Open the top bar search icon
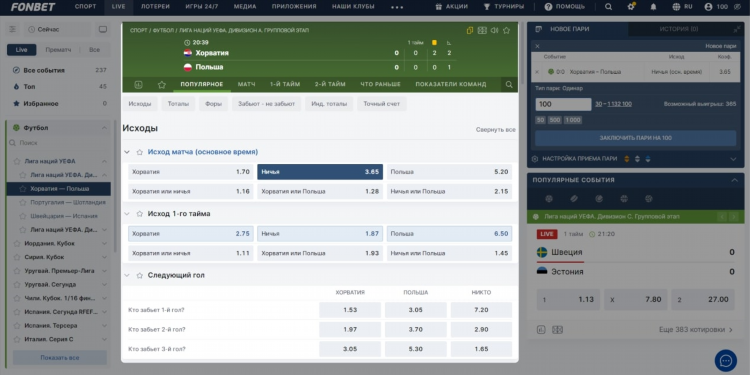Screen dimensions: 750x375 [608, 7]
